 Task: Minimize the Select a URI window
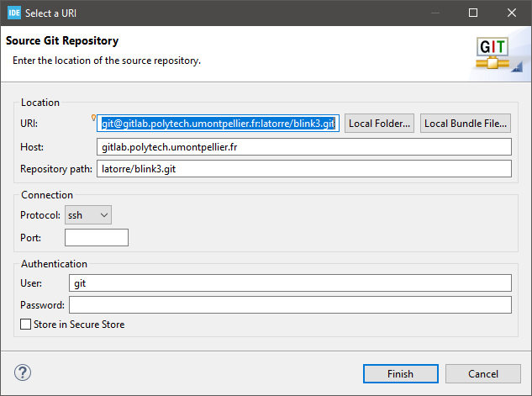coord(435,13)
